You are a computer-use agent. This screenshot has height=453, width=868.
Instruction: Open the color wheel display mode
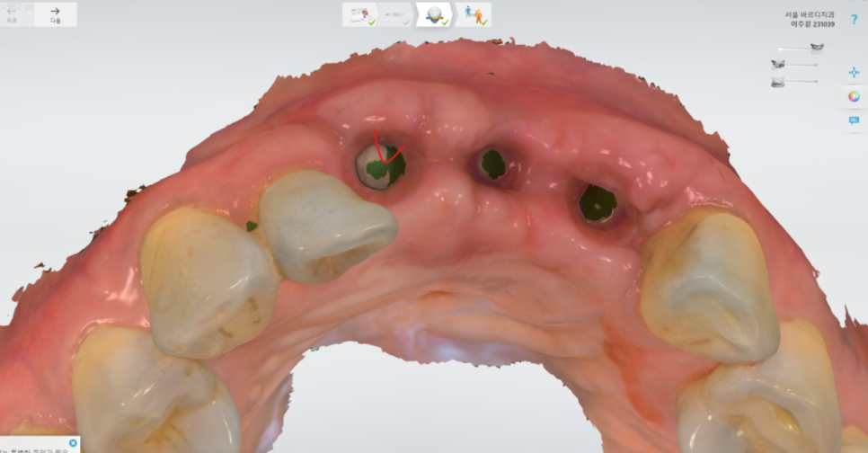(854, 96)
